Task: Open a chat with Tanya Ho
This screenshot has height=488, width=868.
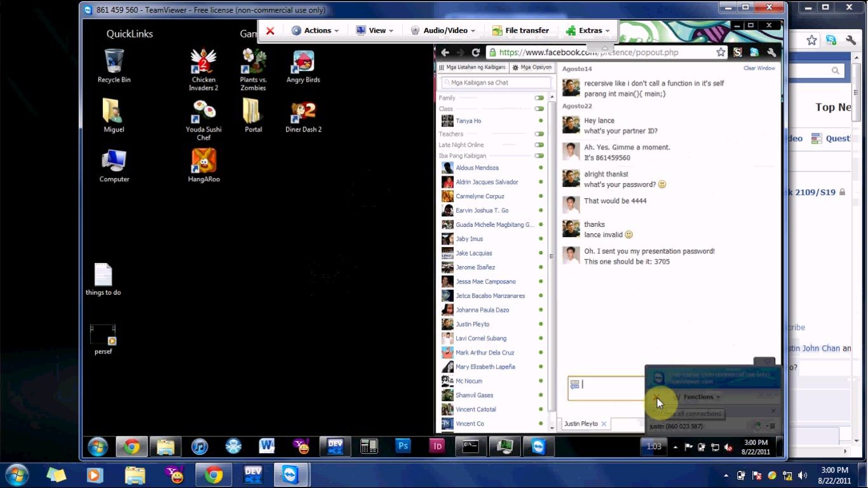Action: 468,121
